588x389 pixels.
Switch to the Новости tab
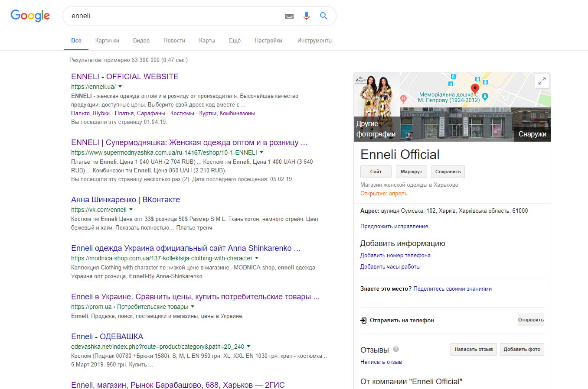click(174, 40)
